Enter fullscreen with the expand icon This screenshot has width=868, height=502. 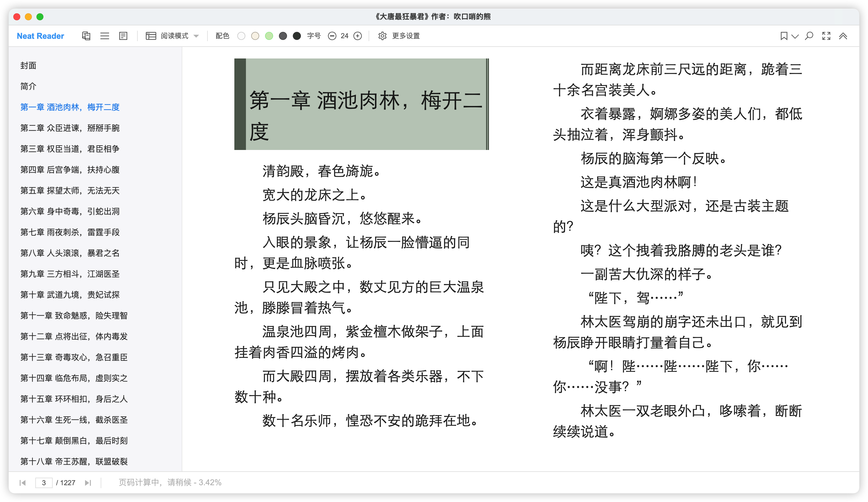pyautogui.click(x=826, y=36)
